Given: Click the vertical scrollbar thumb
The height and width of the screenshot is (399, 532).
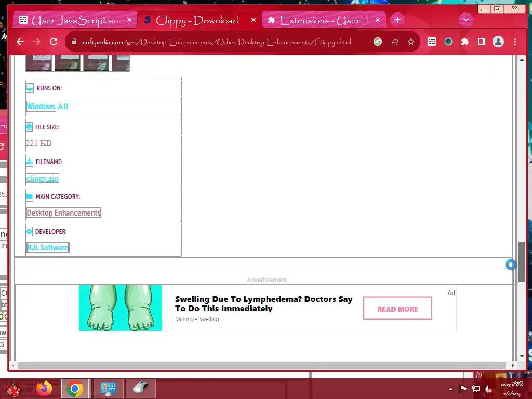Looking at the screenshot, I should 522,262.
